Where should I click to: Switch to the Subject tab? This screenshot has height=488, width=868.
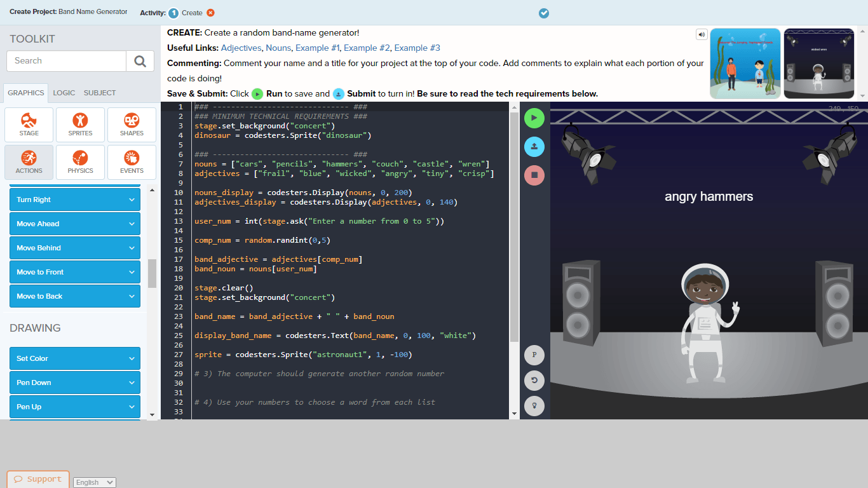[99, 93]
